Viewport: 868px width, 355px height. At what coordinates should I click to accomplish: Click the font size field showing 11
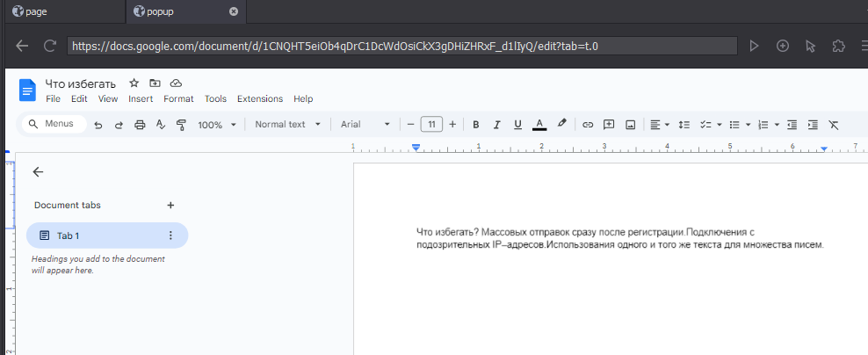431,125
